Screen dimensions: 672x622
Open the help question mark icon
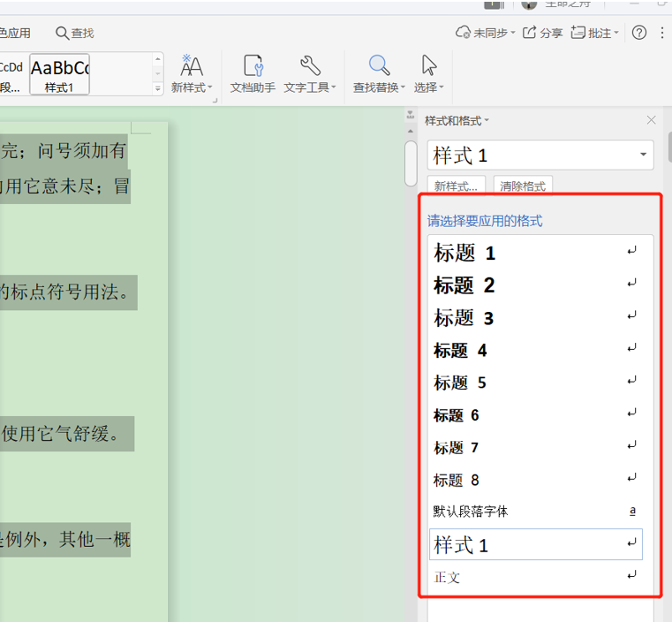(639, 33)
